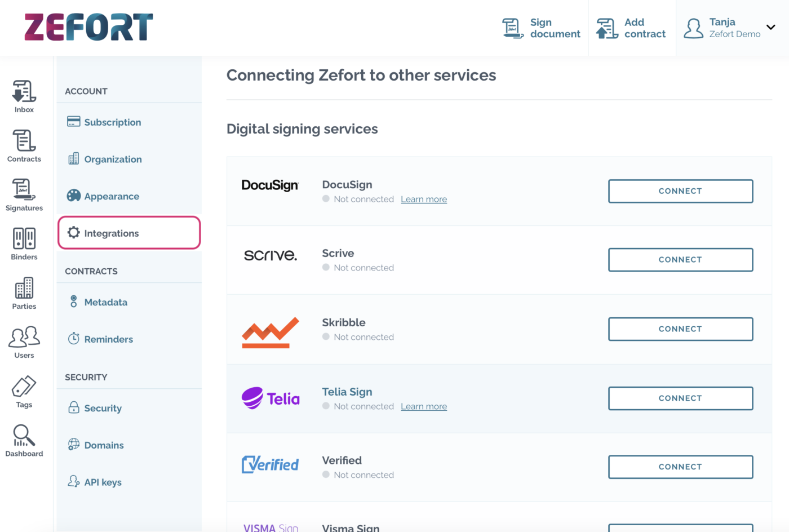This screenshot has width=789, height=532.
Task: Select Metadata under Contracts
Action: point(105,302)
